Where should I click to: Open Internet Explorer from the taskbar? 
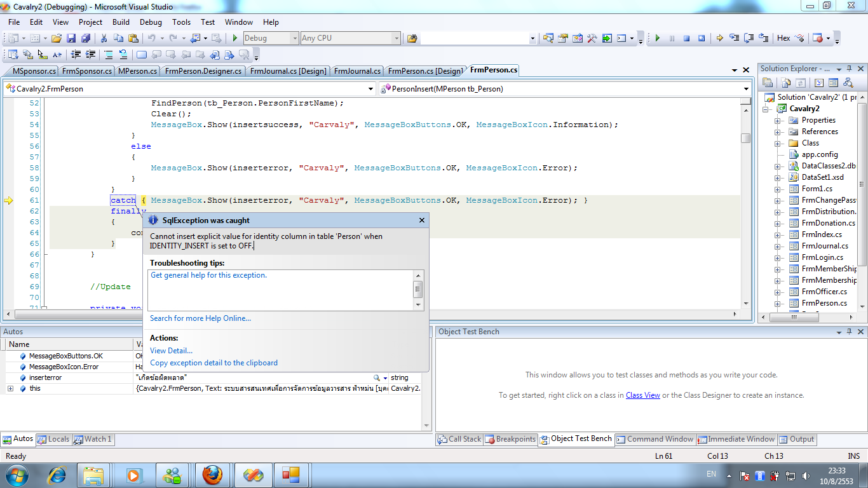pos(57,475)
